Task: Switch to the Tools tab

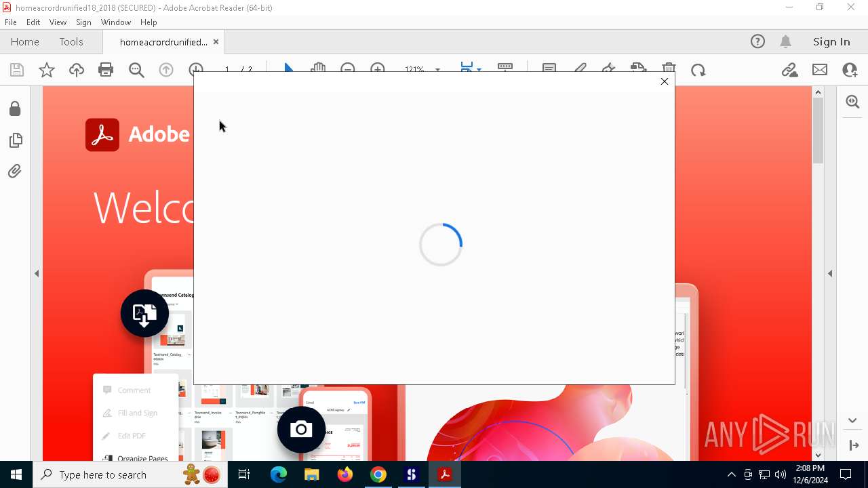Action: click(x=71, y=41)
